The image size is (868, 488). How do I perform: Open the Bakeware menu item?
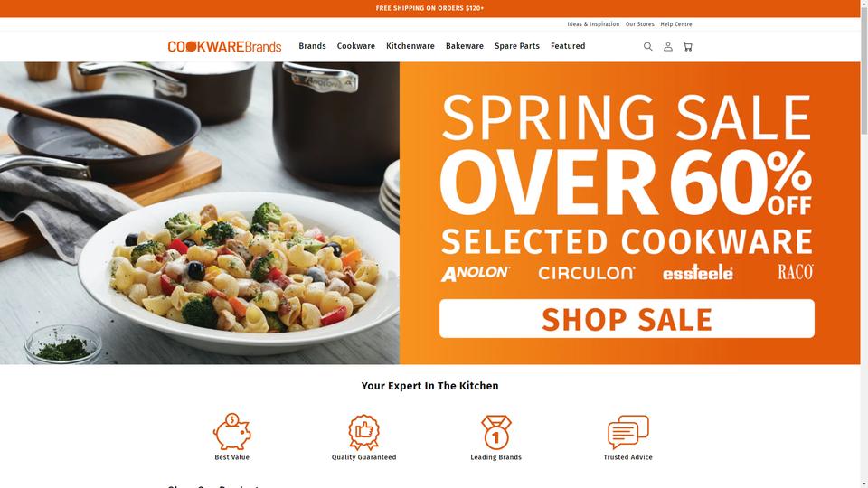click(x=465, y=46)
